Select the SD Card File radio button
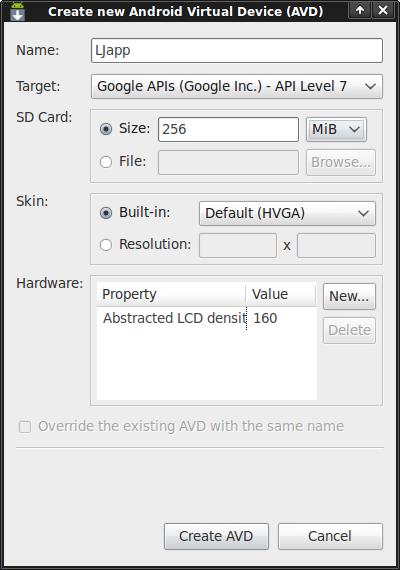This screenshot has height=570, width=400. click(106, 162)
